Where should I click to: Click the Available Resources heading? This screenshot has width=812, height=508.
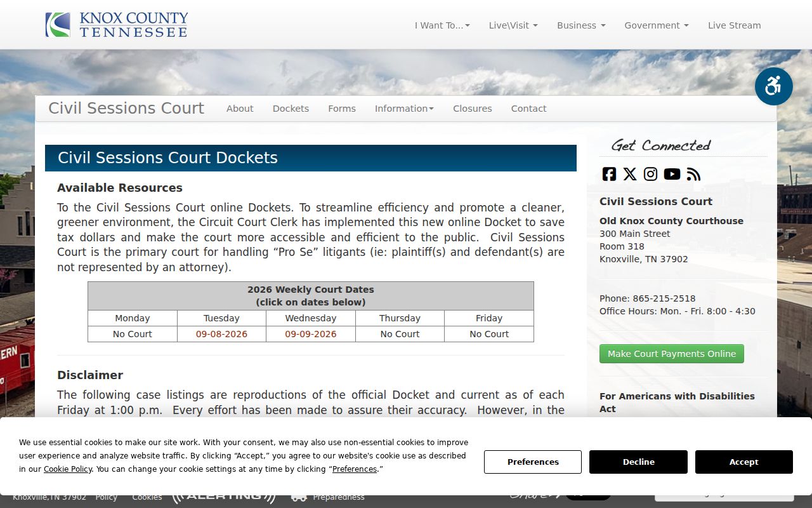coord(120,188)
